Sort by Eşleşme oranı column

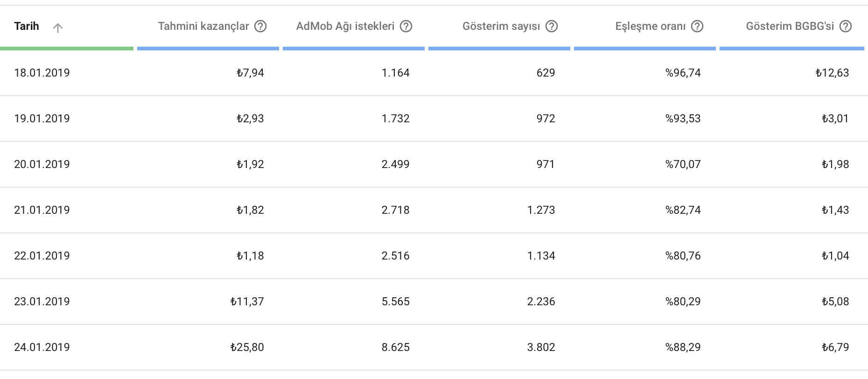[x=651, y=26]
